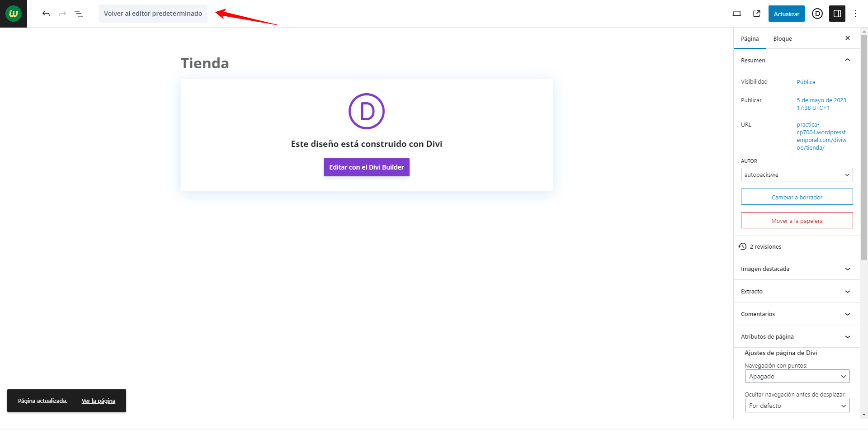
Task: Click the Actualizar button
Action: 787,14
